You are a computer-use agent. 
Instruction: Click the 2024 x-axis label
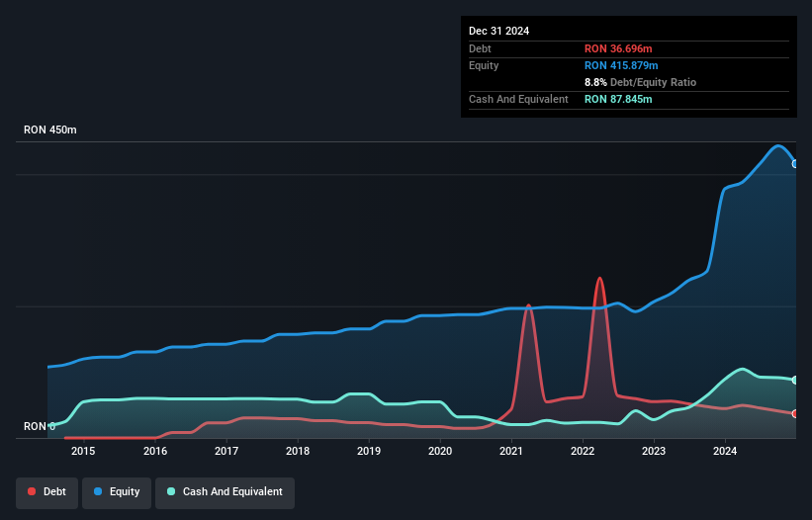(725, 451)
